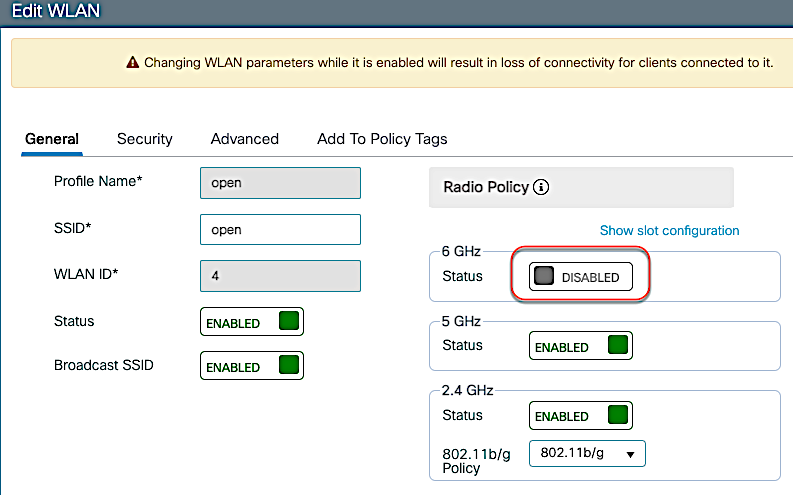
Task: Click the 'Profile Name*' label
Action: (x=98, y=181)
